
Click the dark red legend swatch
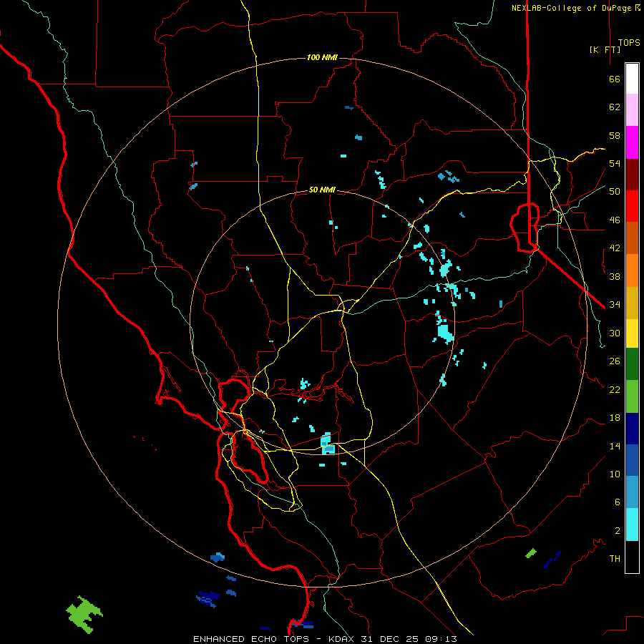[x=632, y=175]
